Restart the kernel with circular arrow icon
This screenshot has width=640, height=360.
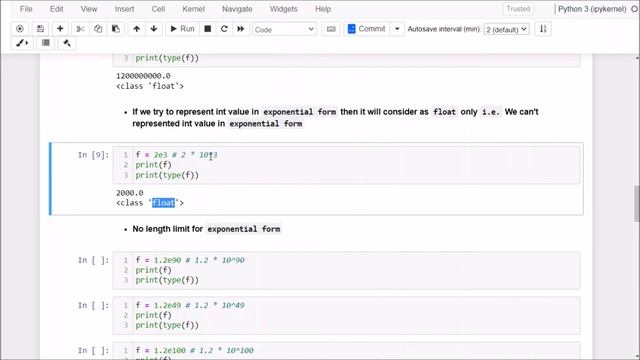224,29
